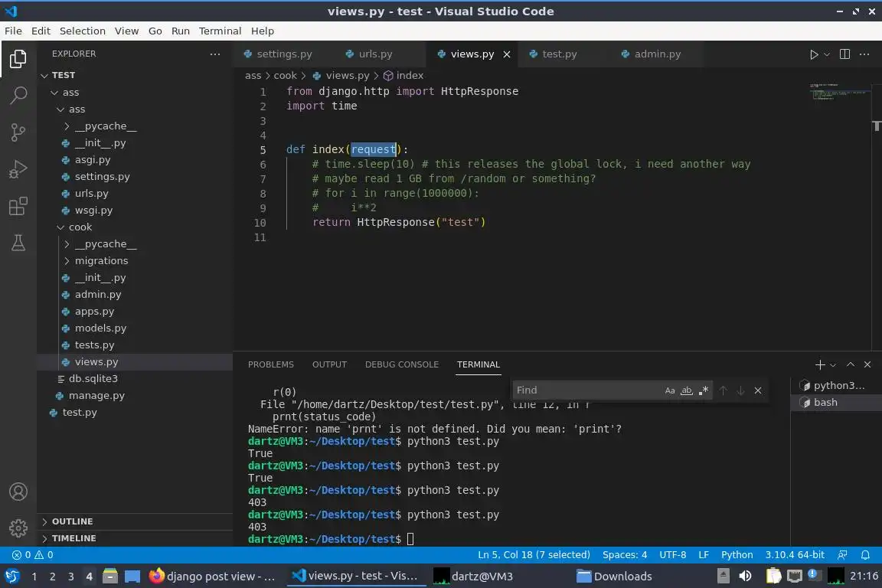Toggle Match Case in terminal find
Viewport: 882px width, 588px height.
[x=669, y=390]
